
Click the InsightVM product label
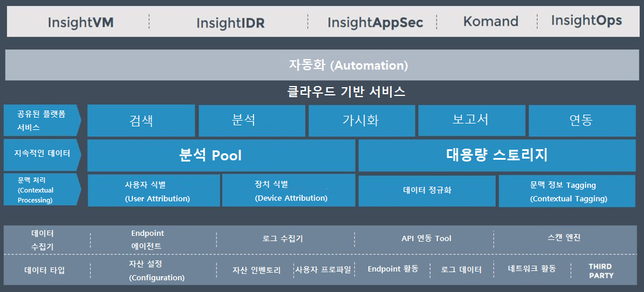81,22
